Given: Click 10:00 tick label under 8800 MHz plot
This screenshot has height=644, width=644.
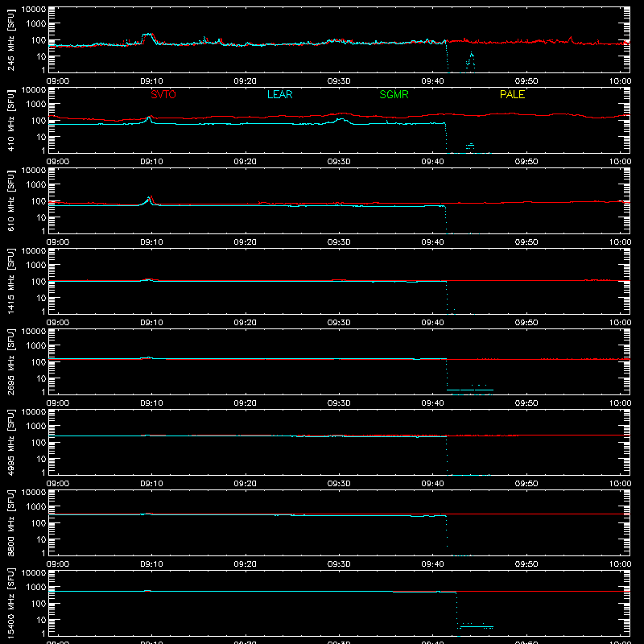Looking at the screenshot, I should 620,564.
